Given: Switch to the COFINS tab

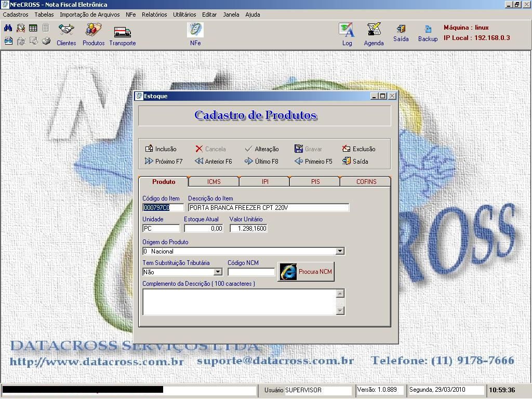Looking at the screenshot, I should 366,181.
